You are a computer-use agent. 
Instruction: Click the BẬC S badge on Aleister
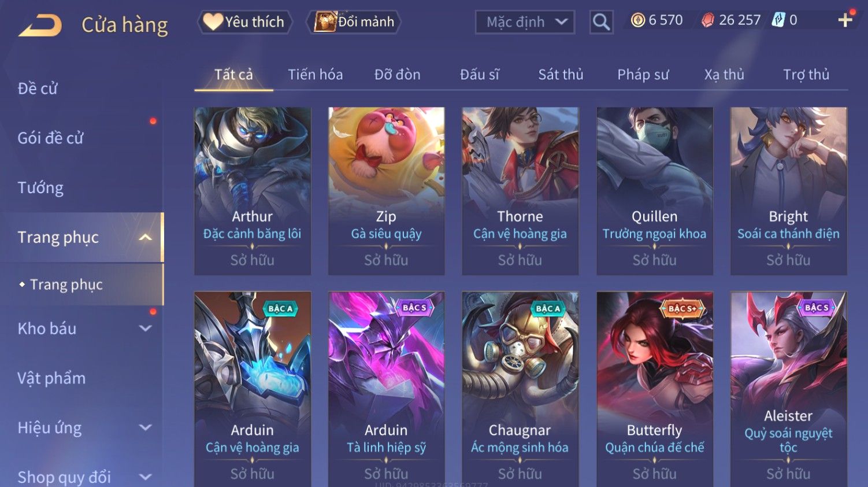tap(817, 308)
